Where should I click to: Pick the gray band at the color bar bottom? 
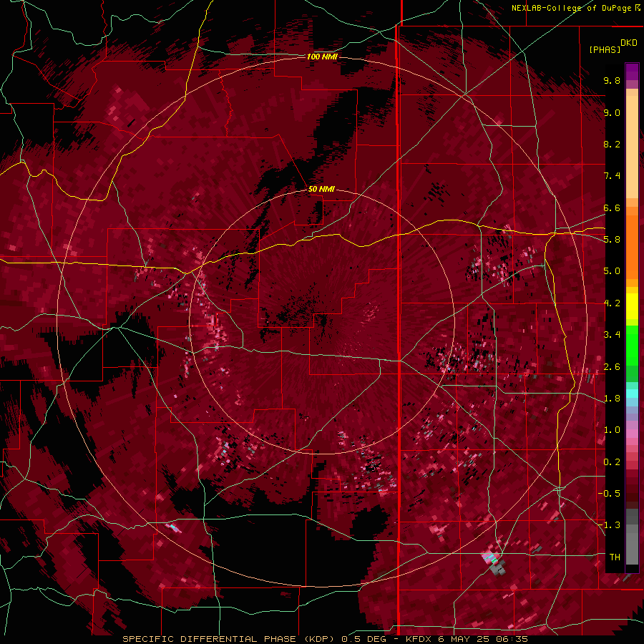632,537
